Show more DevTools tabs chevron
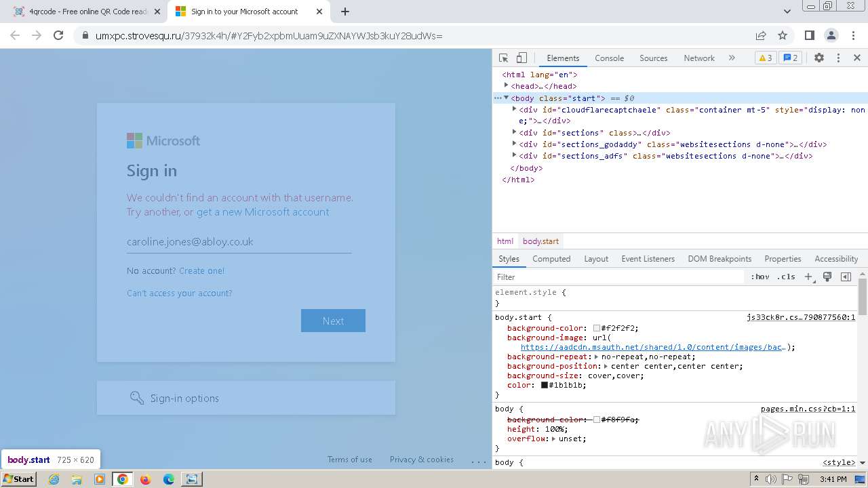868x488 pixels. (732, 58)
